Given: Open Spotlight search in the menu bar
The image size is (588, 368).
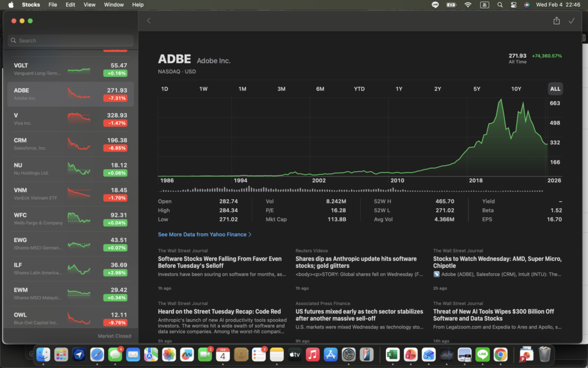Looking at the screenshot, I should pyautogui.click(x=499, y=5).
